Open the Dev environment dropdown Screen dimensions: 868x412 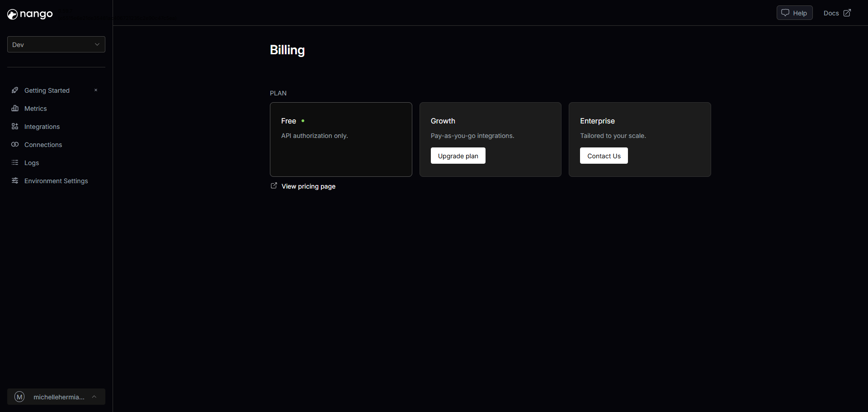tap(56, 44)
